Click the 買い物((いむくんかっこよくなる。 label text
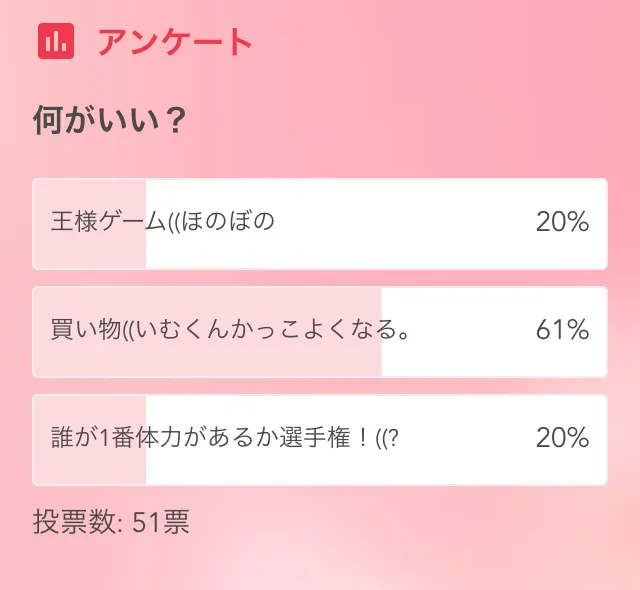 (231, 330)
